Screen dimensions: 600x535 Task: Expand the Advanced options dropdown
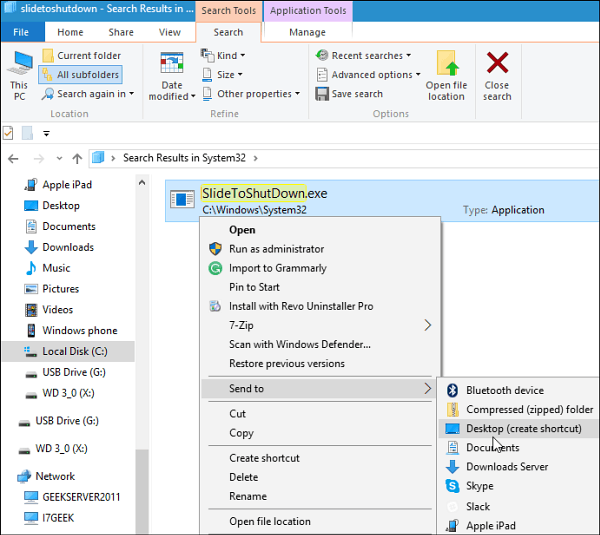point(369,75)
